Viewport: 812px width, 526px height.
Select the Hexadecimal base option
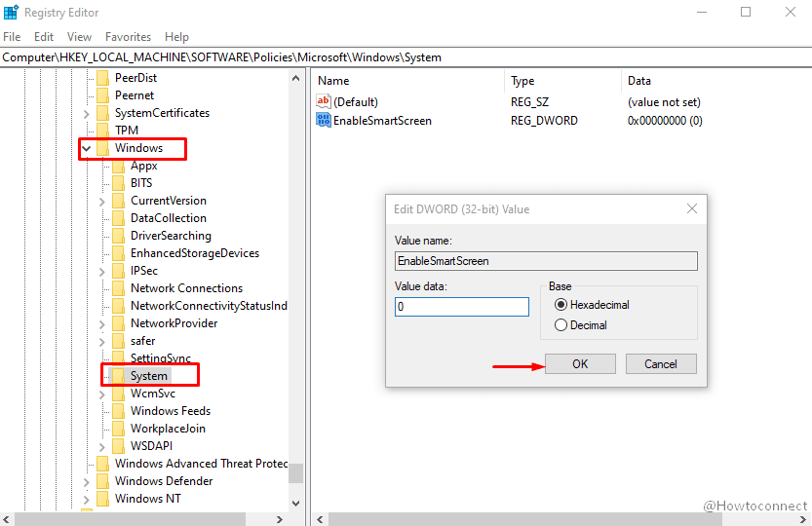[561, 305]
